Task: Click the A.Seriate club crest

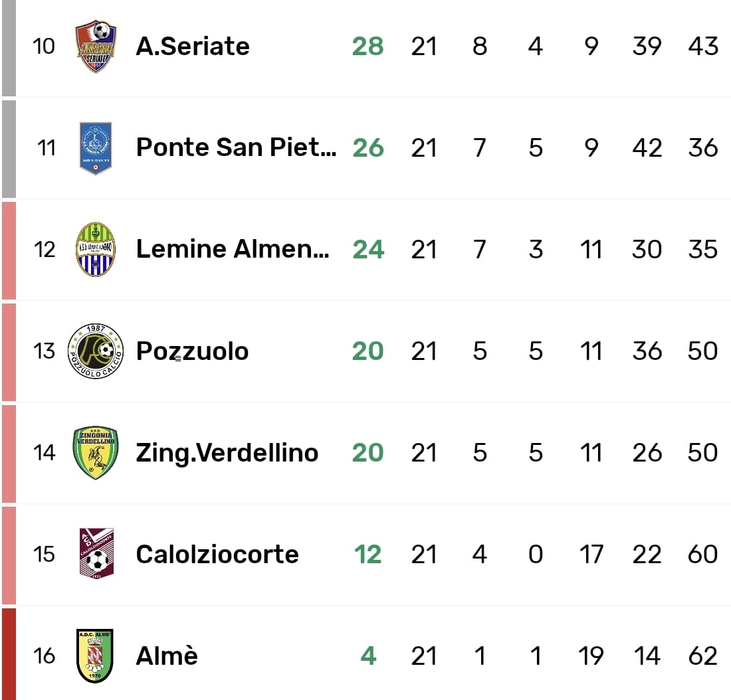Action: point(96,46)
